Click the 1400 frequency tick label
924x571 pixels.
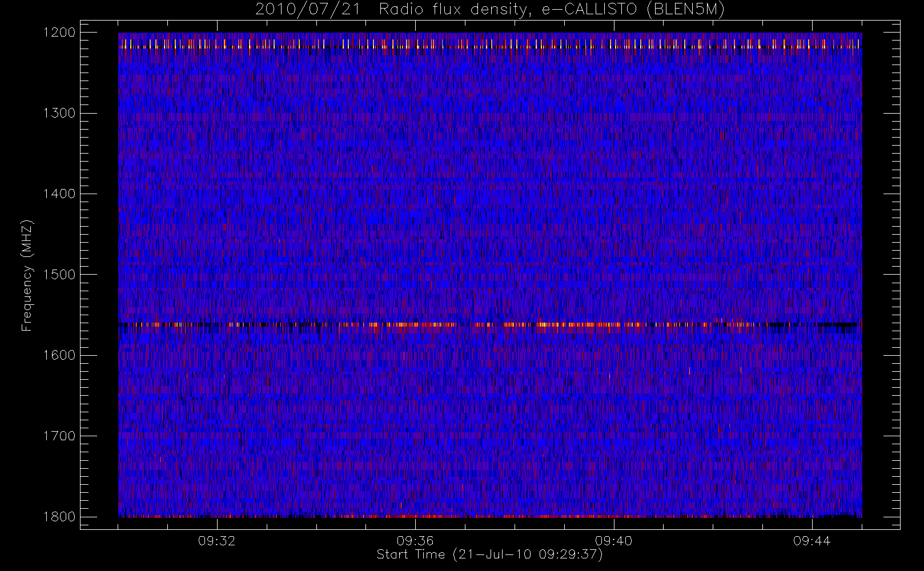pyautogui.click(x=59, y=194)
